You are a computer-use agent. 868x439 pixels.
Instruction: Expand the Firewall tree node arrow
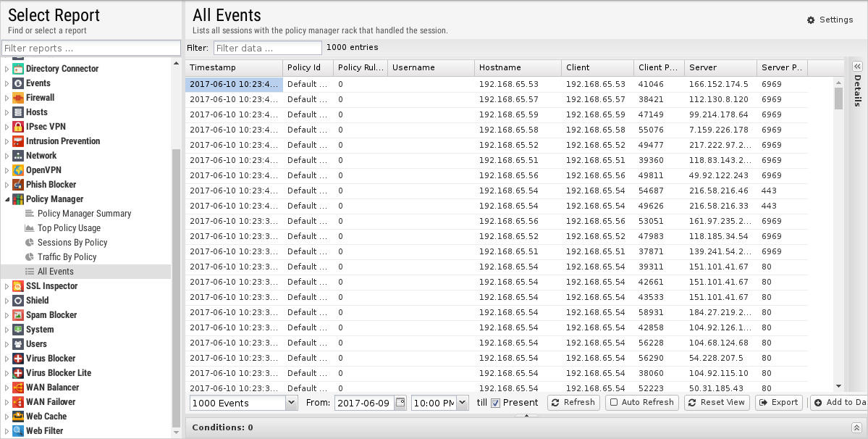7,97
